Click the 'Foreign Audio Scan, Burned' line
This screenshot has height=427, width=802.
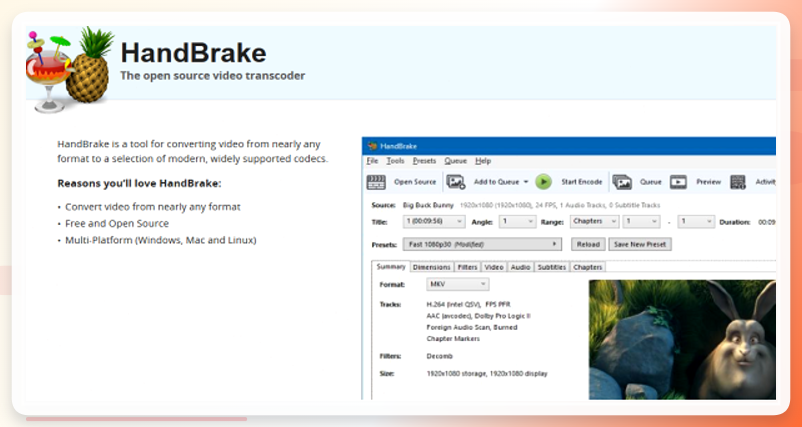tap(472, 327)
